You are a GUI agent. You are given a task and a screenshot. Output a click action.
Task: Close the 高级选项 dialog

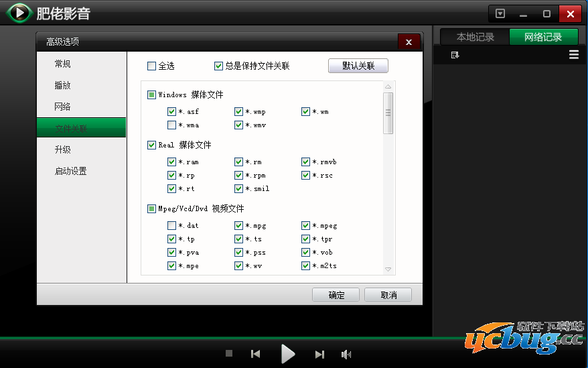409,42
